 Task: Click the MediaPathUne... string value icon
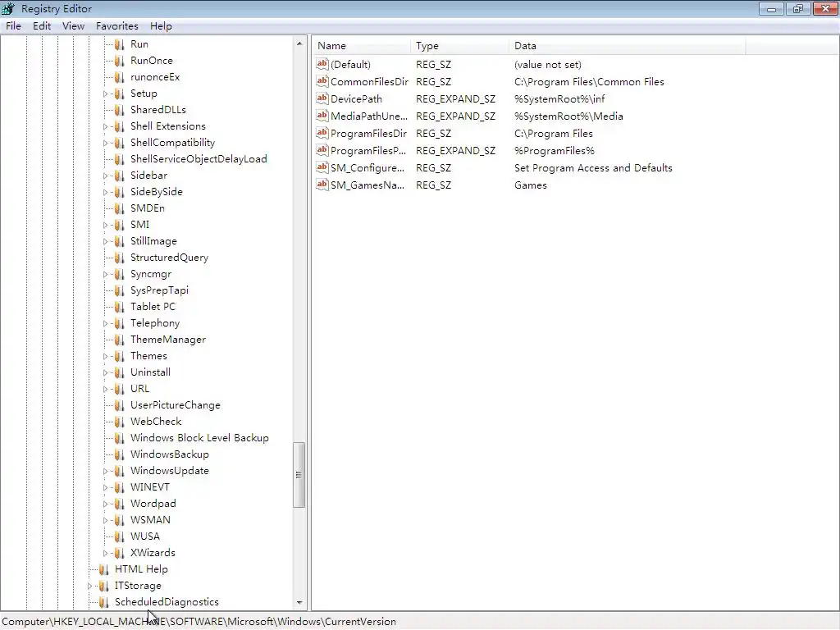point(322,116)
